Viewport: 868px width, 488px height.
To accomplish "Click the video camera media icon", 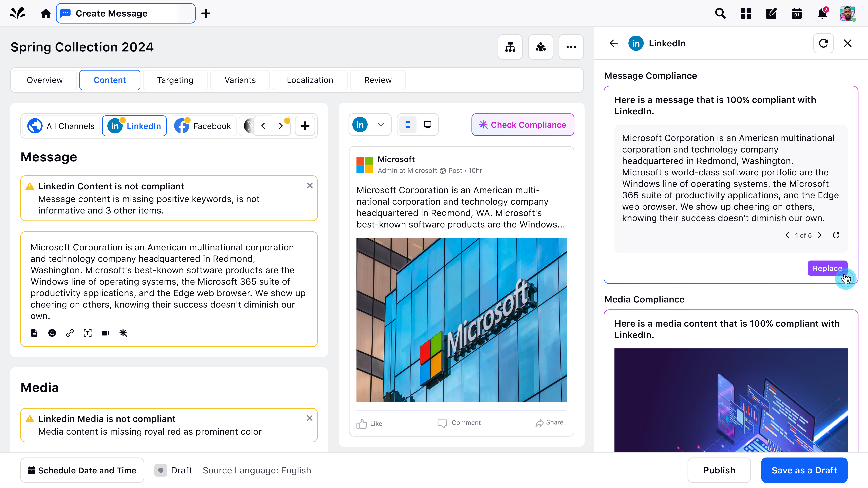I will click(105, 333).
